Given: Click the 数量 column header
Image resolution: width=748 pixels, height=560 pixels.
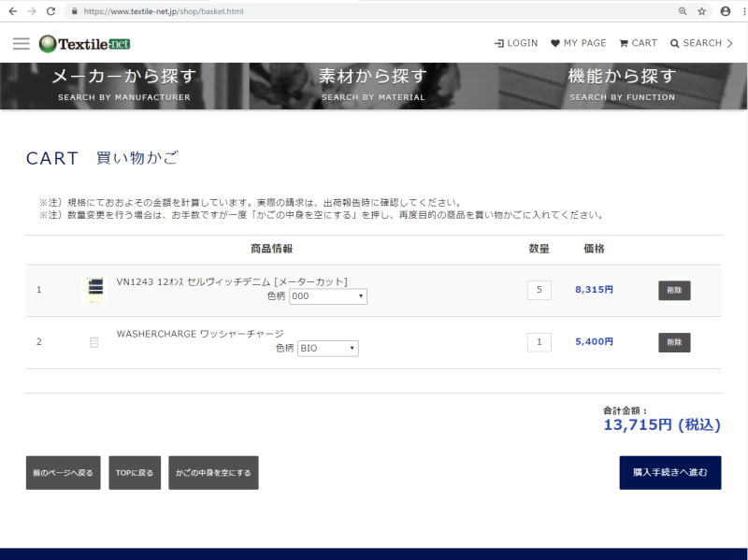Looking at the screenshot, I should tap(539, 249).
